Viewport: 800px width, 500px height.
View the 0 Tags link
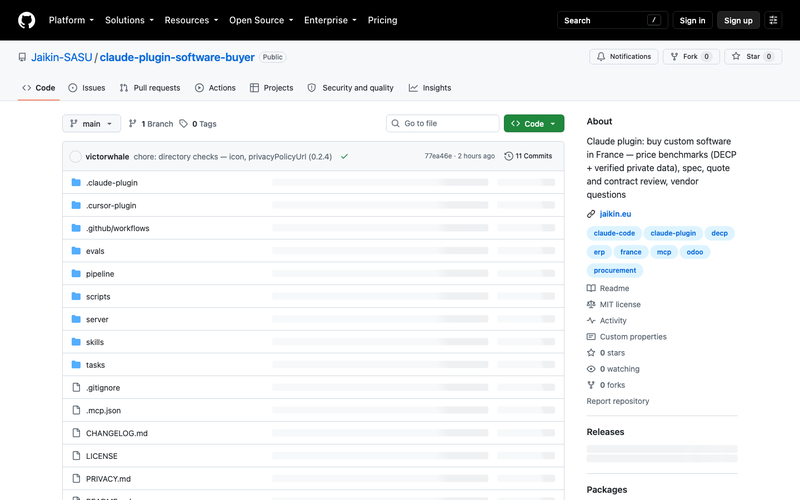[x=198, y=123]
